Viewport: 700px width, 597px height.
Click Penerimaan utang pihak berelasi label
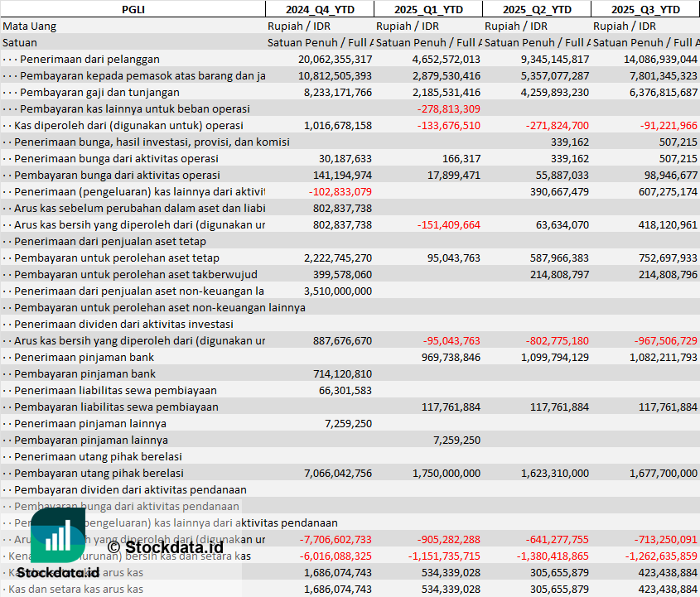[98, 456]
